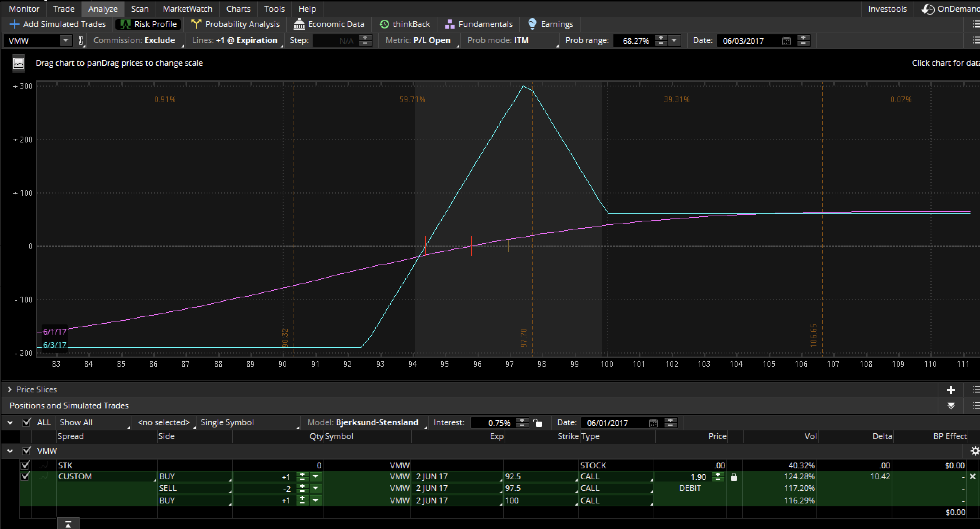Open Probability Analysis tab icon
This screenshot has width=980, height=529.
[x=196, y=24]
